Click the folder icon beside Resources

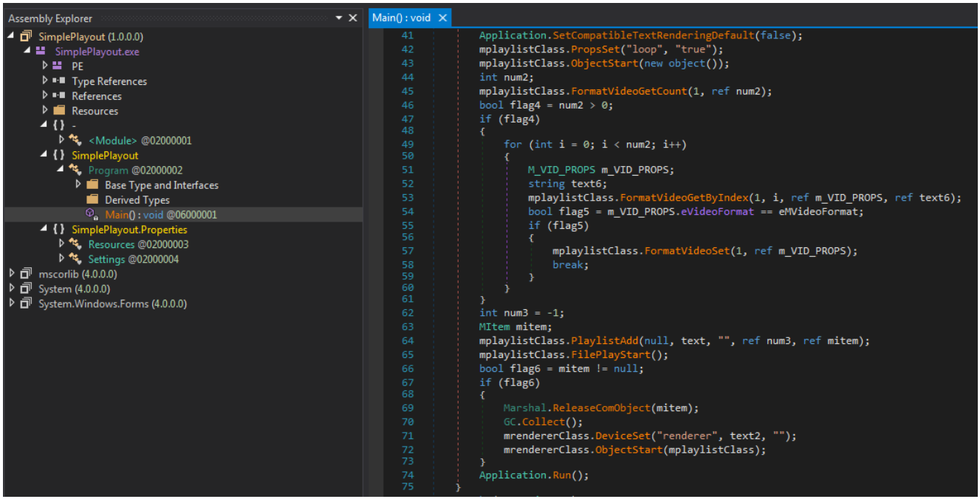point(60,111)
